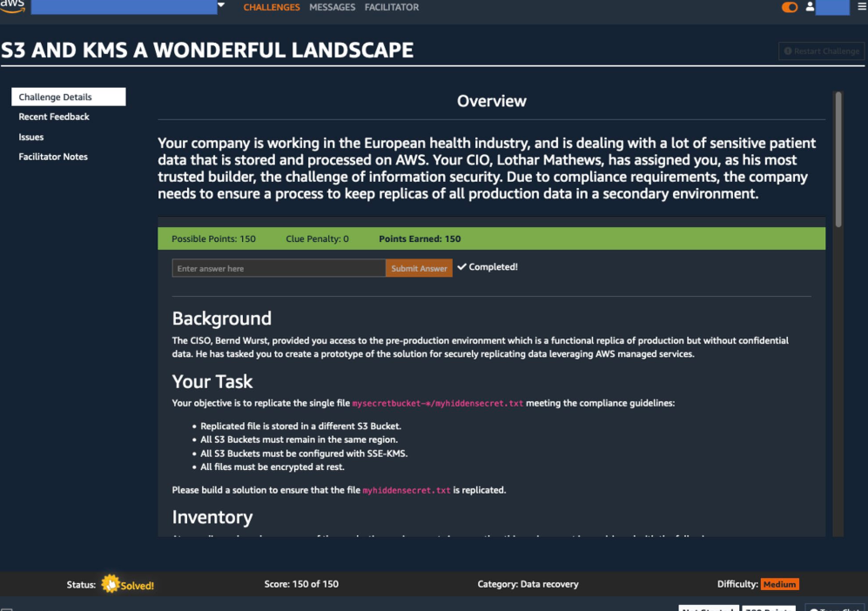Click the AWS logo
Viewport: 868px width, 611px height.
tap(12, 6)
